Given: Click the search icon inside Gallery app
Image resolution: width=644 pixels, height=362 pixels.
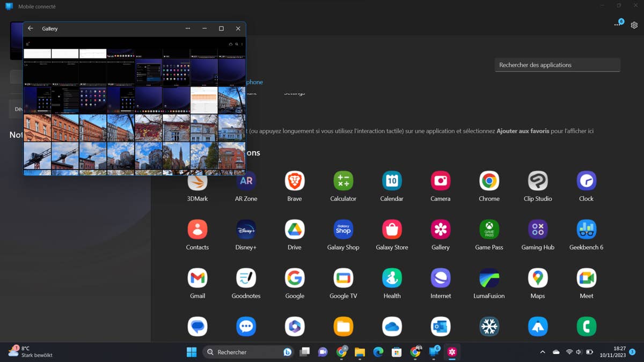Looking at the screenshot, I should pos(237,44).
